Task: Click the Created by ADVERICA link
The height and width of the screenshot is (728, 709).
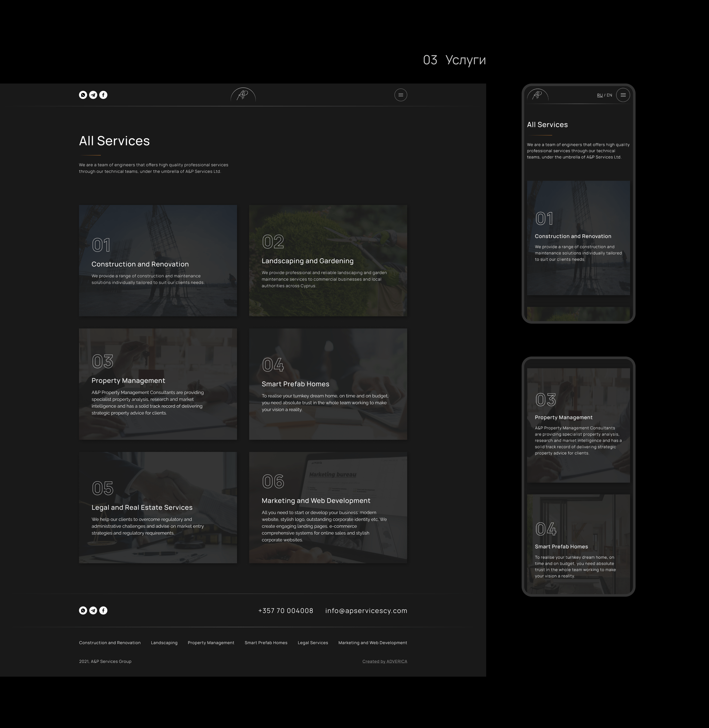Action: [385, 661]
